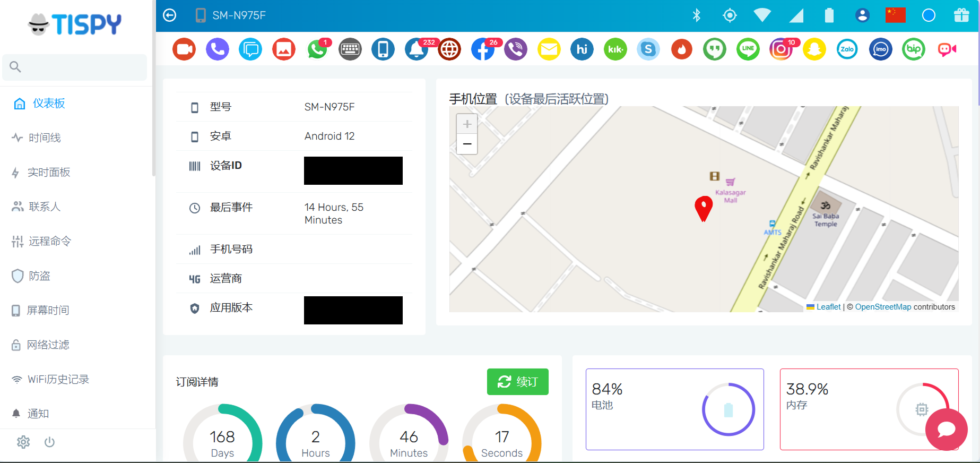Open the video camera recordings icon
The width and height of the screenshot is (980, 463).
tap(184, 49)
